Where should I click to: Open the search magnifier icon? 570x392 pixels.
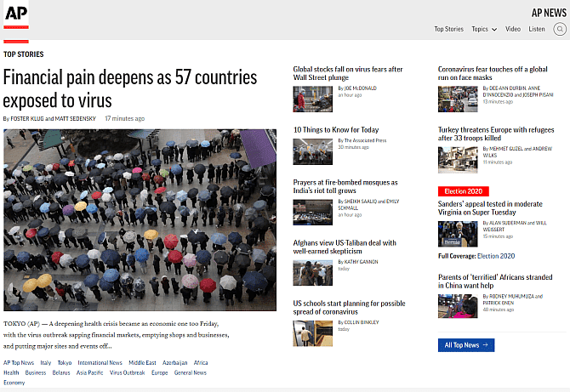(560, 29)
